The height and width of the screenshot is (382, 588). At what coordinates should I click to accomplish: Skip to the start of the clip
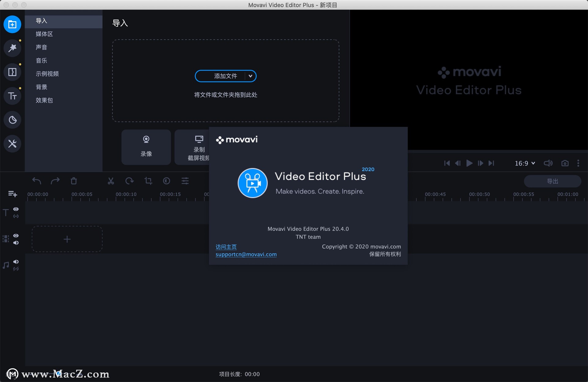click(447, 163)
